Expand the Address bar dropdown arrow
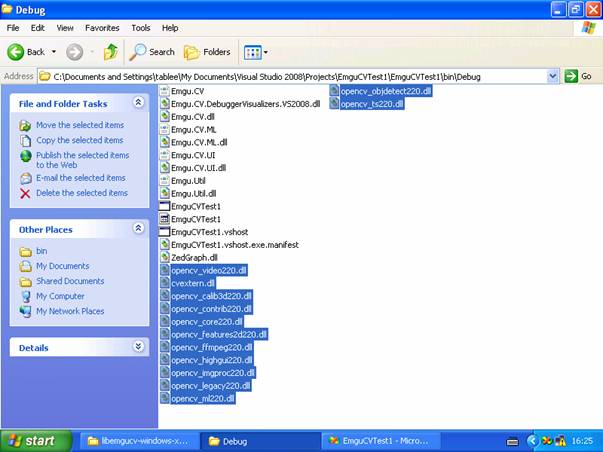This screenshot has width=603, height=452. pyautogui.click(x=553, y=76)
